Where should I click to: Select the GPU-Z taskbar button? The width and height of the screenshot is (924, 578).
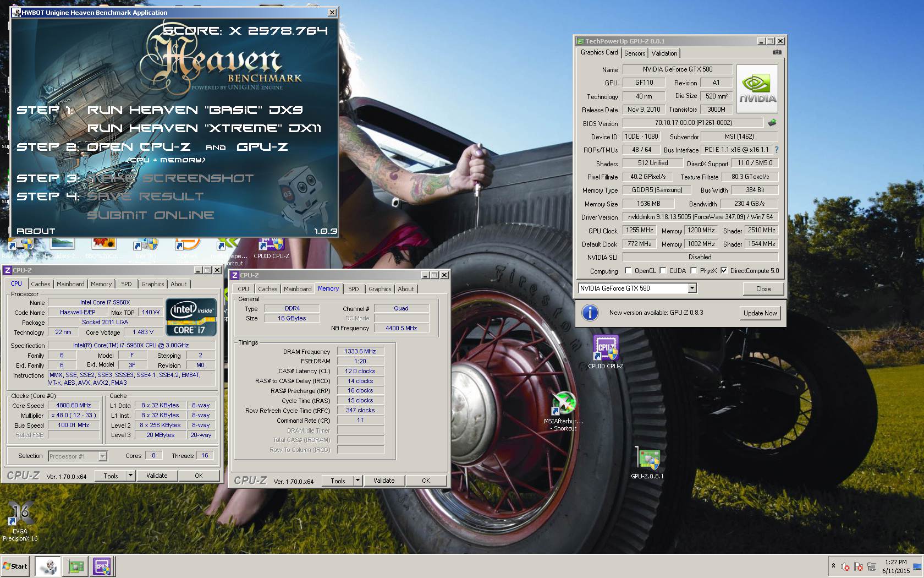click(x=75, y=566)
